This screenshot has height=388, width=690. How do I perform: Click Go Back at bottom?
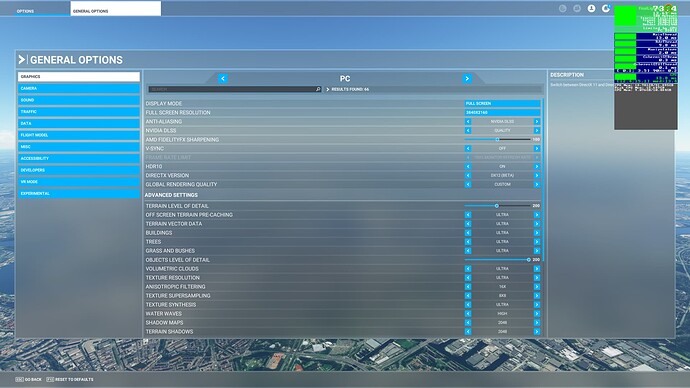29,379
